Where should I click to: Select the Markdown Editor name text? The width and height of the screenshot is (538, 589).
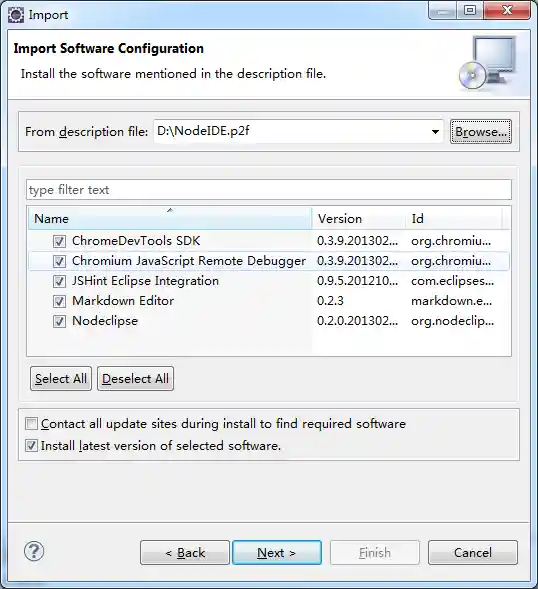(x=123, y=301)
